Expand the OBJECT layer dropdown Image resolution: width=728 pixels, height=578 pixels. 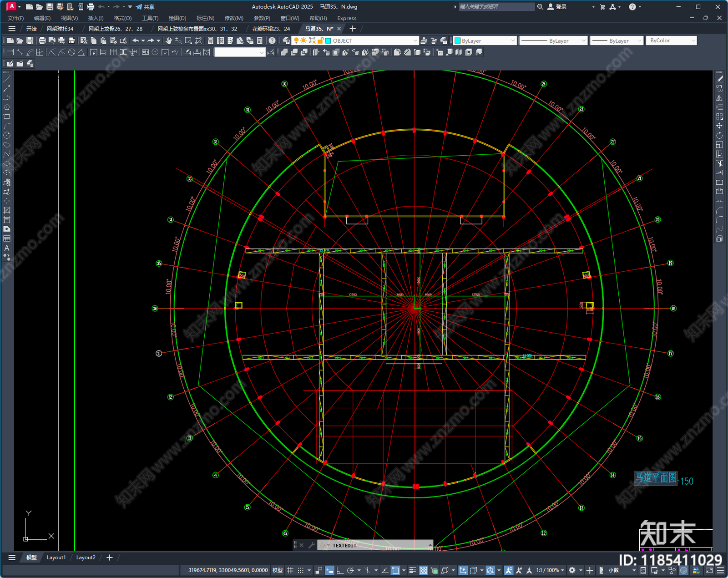415,41
